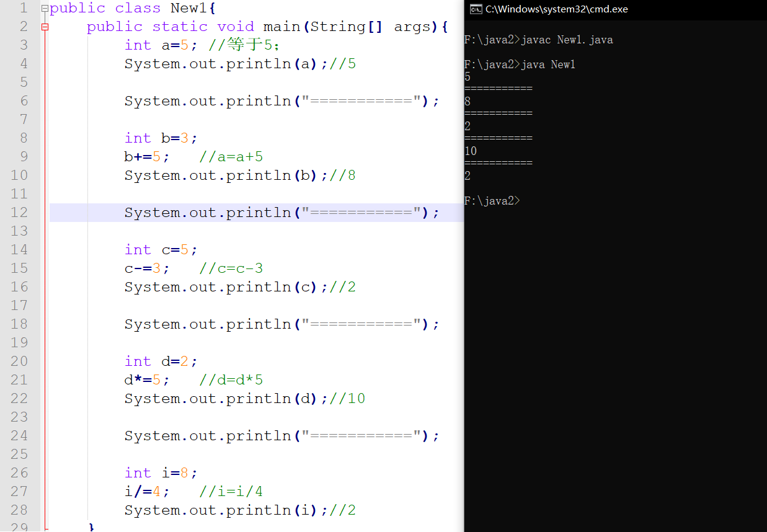
Task: Click 'System.out.println(d);' statement
Action: 226,399
